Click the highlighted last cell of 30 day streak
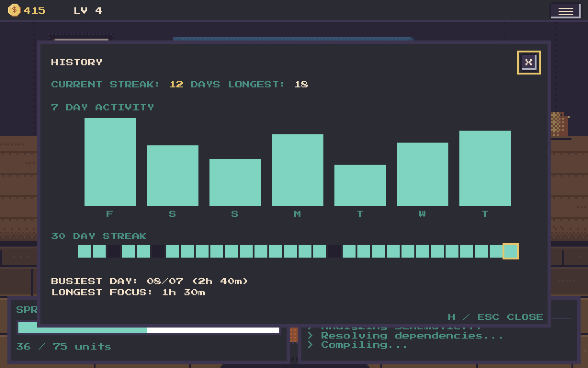Screen dimensions: 588x368 [x=511, y=251]
